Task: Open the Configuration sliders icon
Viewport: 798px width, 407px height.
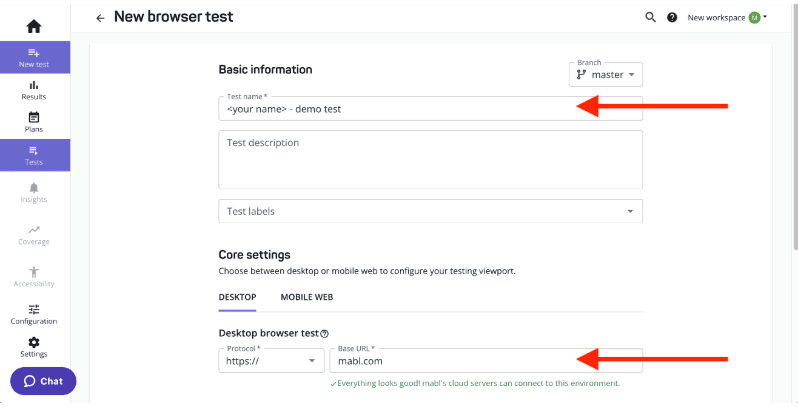Action: [34, 314]
